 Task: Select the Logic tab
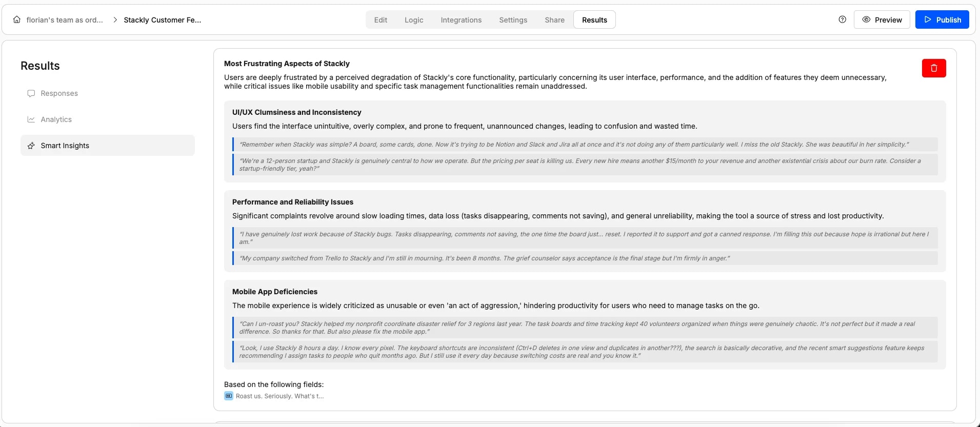pos(414,19)
